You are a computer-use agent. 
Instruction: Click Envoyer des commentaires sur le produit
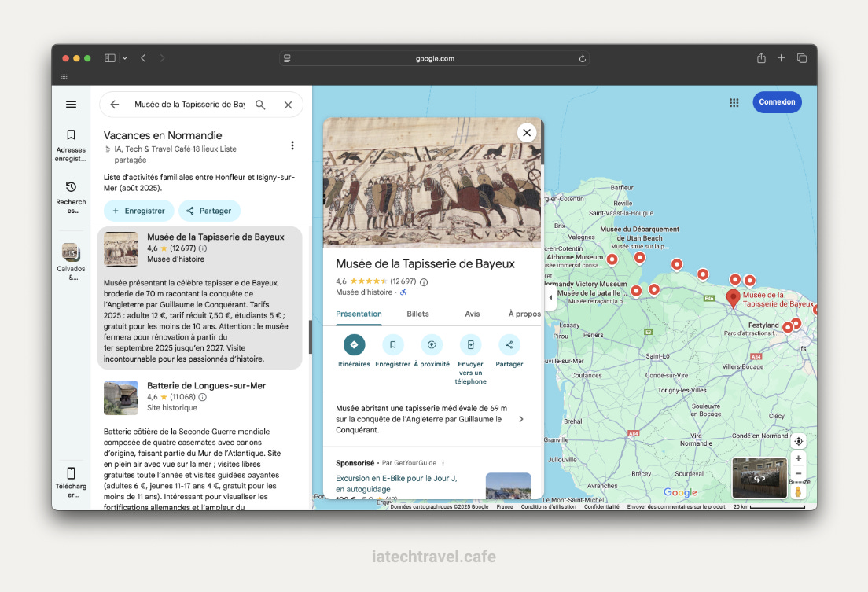click(676, 507)
